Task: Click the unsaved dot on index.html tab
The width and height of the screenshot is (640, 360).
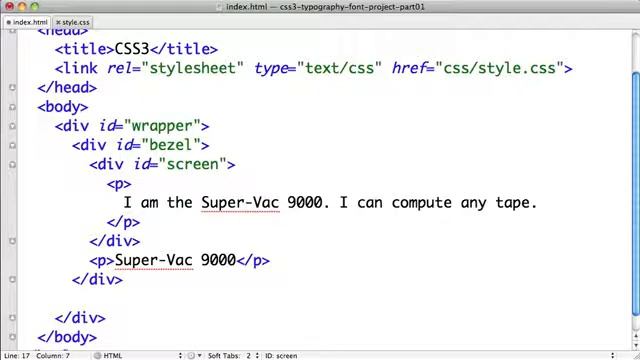Action: (x=9, y=22)
